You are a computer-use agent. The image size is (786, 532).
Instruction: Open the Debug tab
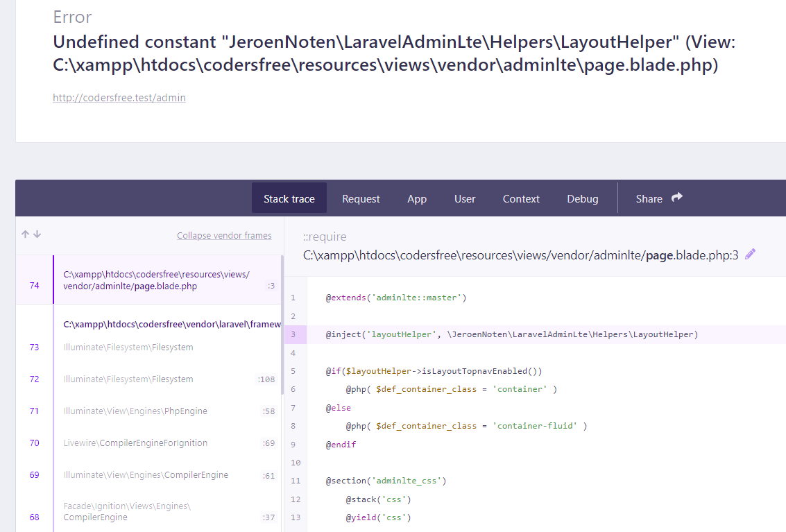pyautogui.click(x=582, y=198)
